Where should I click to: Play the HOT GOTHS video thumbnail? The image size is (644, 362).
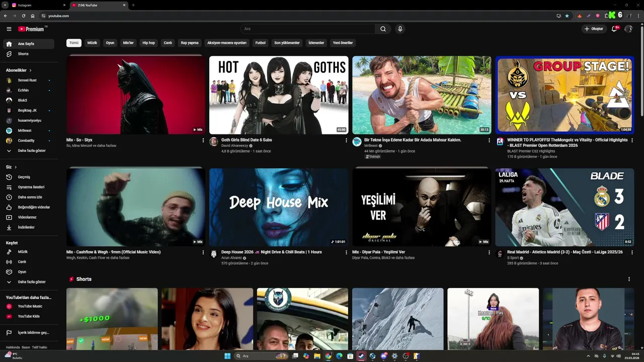(x=279, y=95)
